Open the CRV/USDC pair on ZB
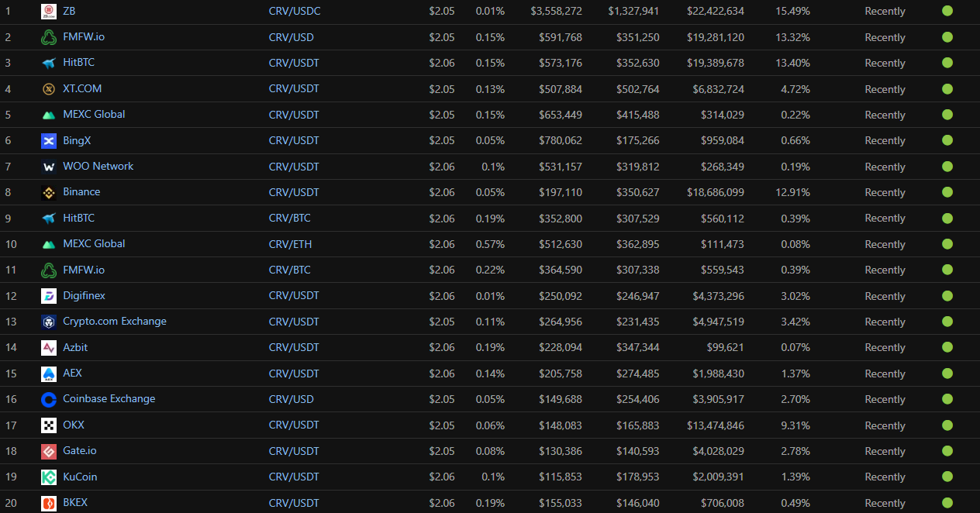 tap(295, 12)
